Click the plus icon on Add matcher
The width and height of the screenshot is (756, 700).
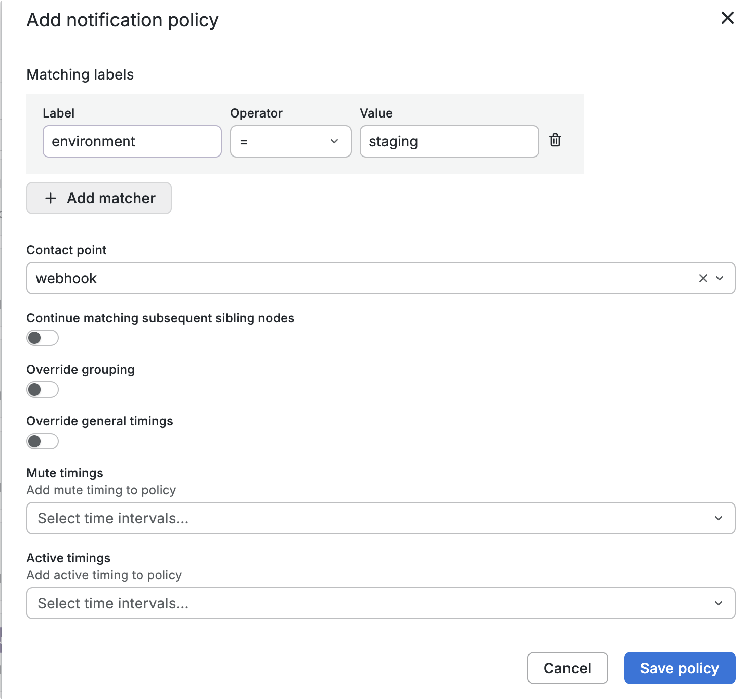pos(51,198)
